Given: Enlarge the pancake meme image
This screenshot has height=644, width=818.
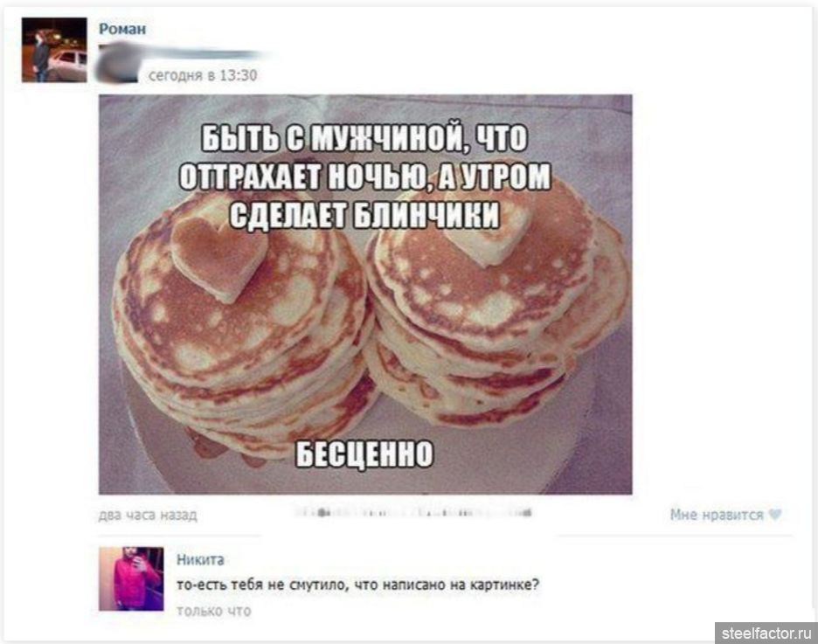Looking at the screenshot, I should [x=365, y=294].
